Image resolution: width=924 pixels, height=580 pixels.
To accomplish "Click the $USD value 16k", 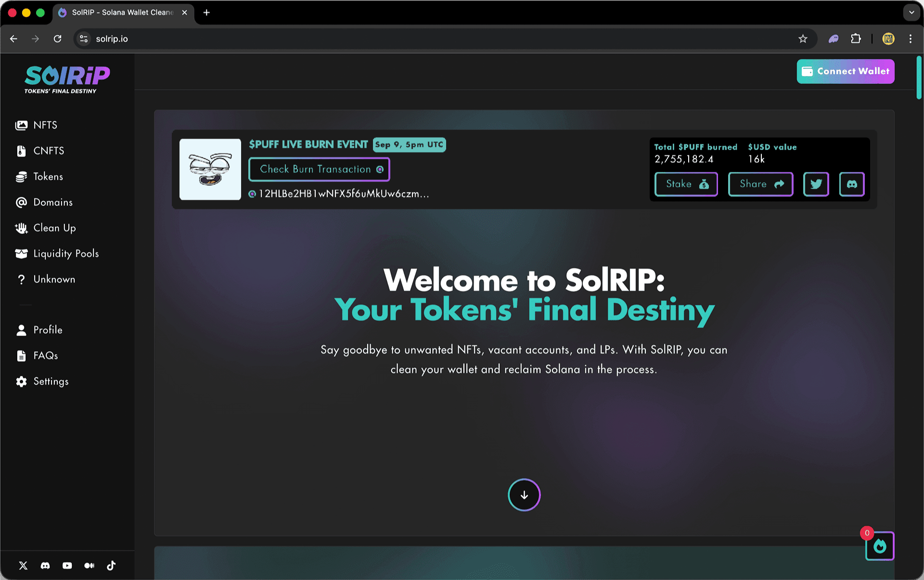I will coord(757,159).
